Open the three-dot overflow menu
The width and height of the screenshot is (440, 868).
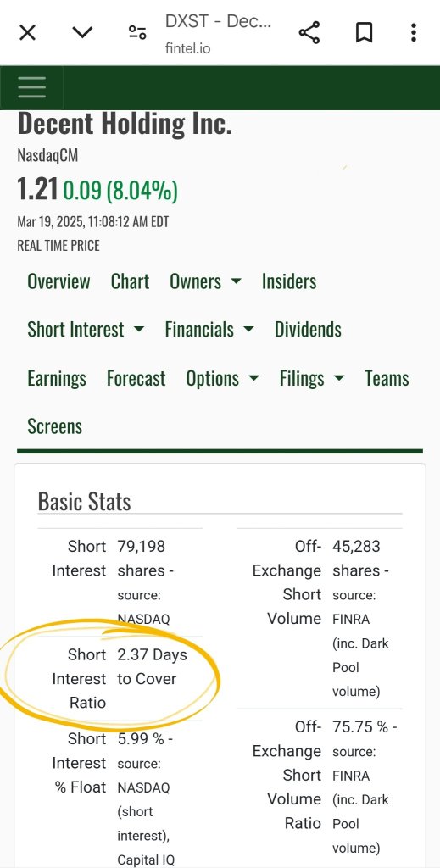(414, 33)
